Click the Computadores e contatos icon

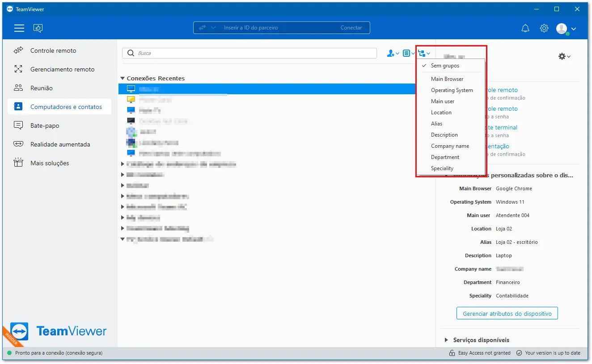click(18, 107)
